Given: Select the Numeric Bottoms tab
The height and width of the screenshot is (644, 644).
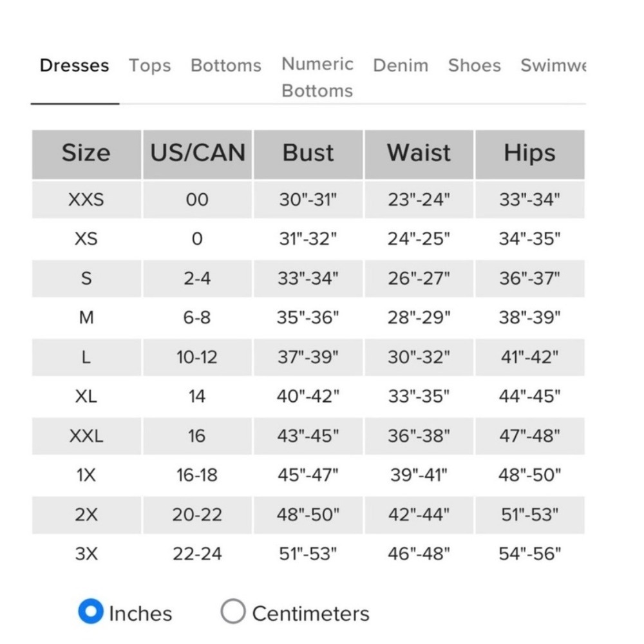Looking at the screenshot, I should pyautogui.click(x=317, y=77).
